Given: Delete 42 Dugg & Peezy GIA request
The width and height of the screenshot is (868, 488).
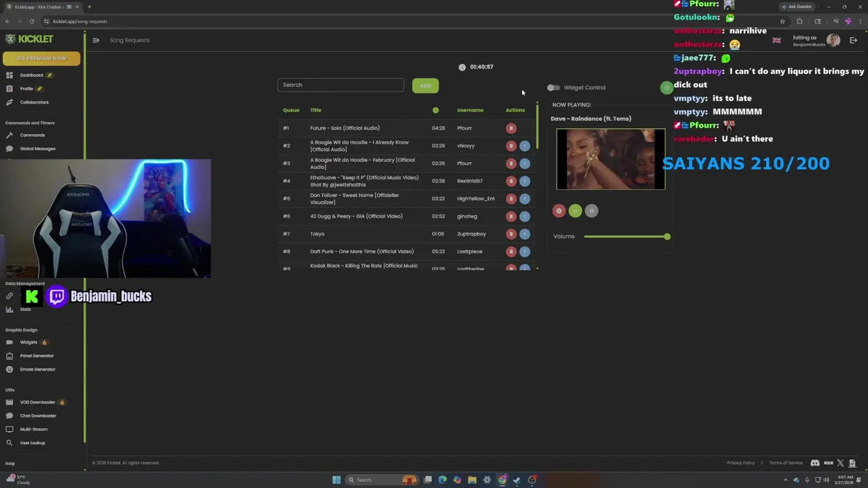Looking at the screenshot, I should tap(511, 216).
